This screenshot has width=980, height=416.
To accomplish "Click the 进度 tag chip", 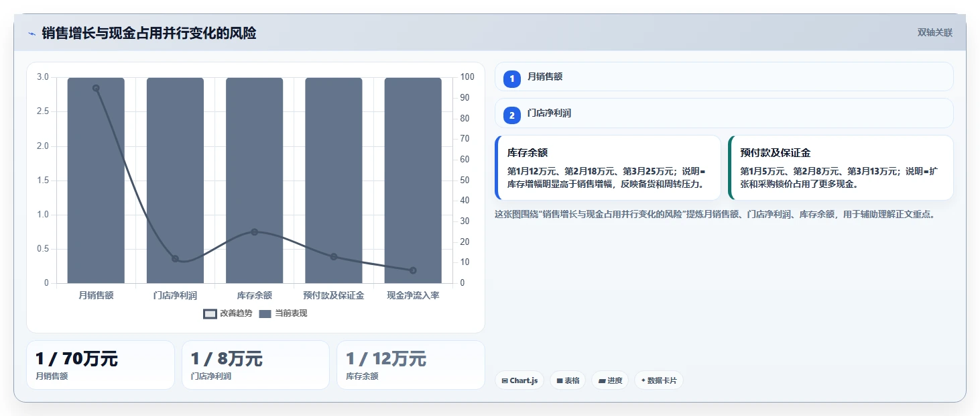I will [x=610, y=380].
